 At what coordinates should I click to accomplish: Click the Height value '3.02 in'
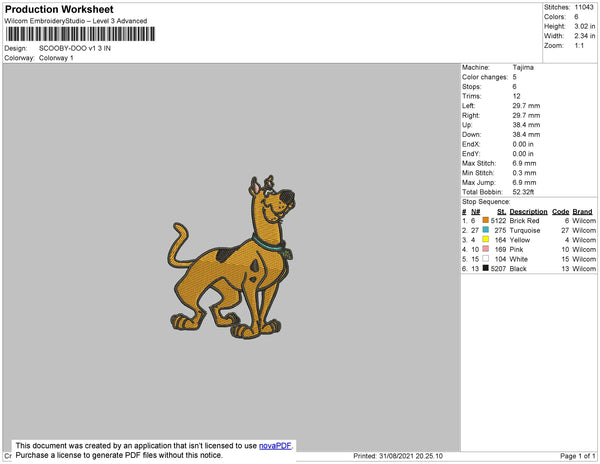coord(585,26)
